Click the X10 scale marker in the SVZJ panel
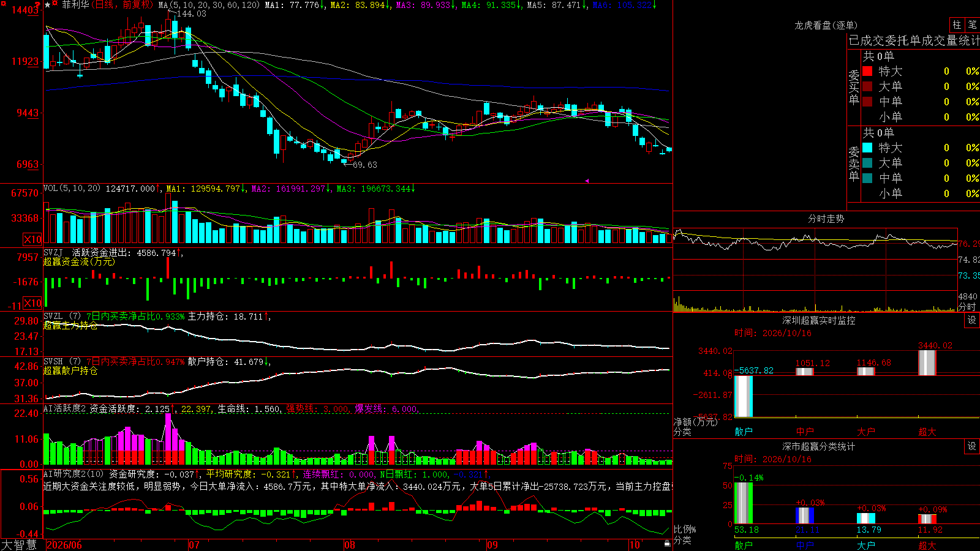The height and width of the screenshot is (551, 980). coord(32,303)
